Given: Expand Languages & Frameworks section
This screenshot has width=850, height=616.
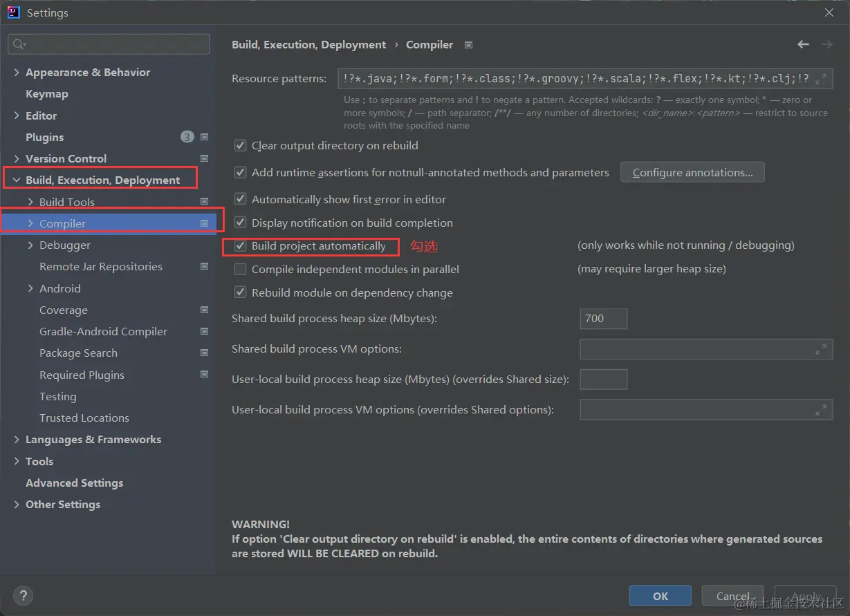Looking at the screenshot, I should click(x=17, y=439).
